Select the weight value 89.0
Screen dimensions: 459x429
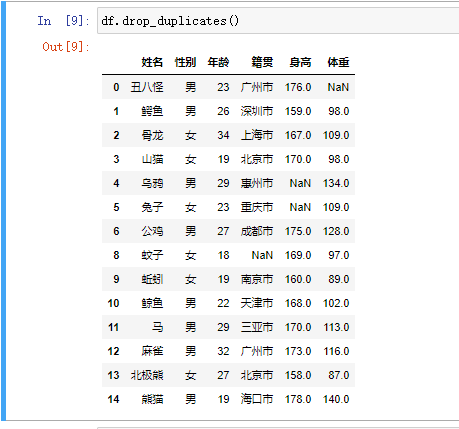(339, 279)
